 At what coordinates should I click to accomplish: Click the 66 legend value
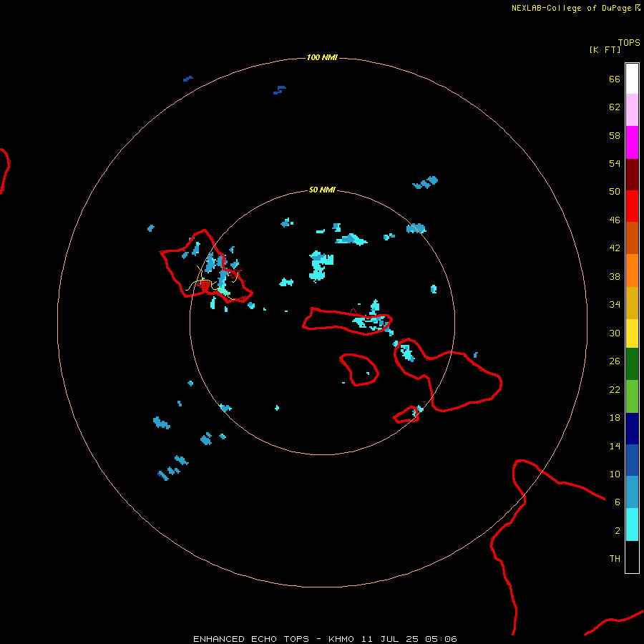click(x=615, y=79)
